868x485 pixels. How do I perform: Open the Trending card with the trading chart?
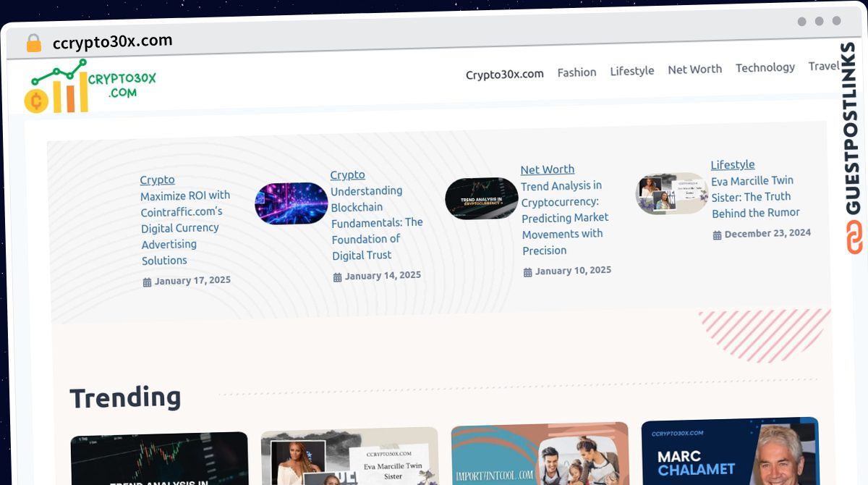point(159,459)
